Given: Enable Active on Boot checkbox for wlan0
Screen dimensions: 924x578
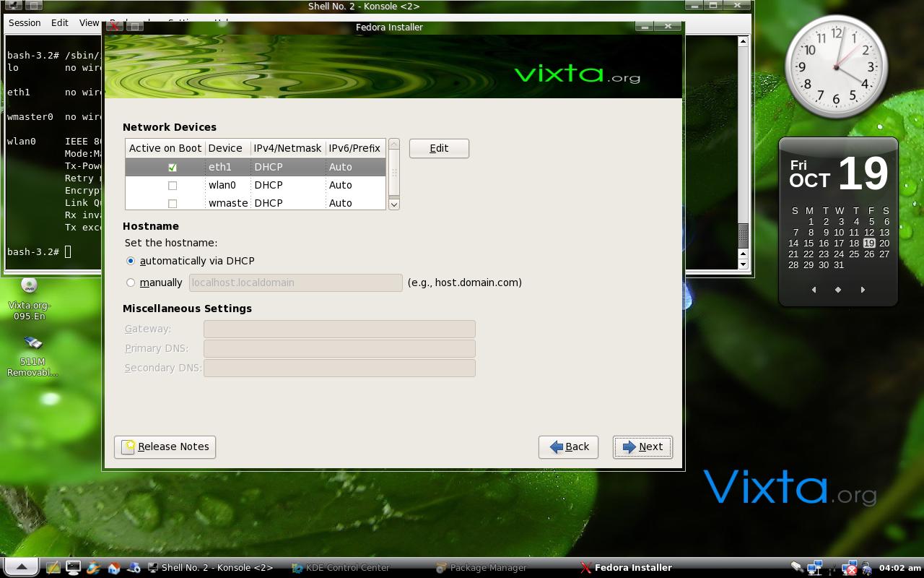Looking at the screenshot, I should point(173,186).
